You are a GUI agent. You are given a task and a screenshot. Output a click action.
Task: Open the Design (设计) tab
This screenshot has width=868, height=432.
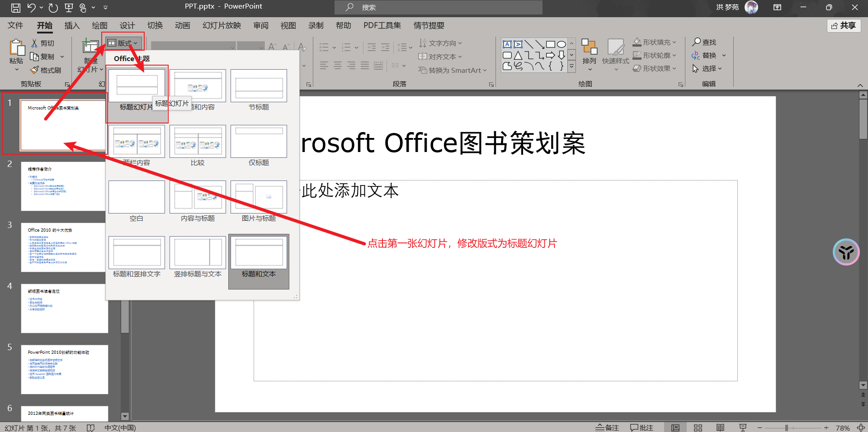[x=127, y=25]
